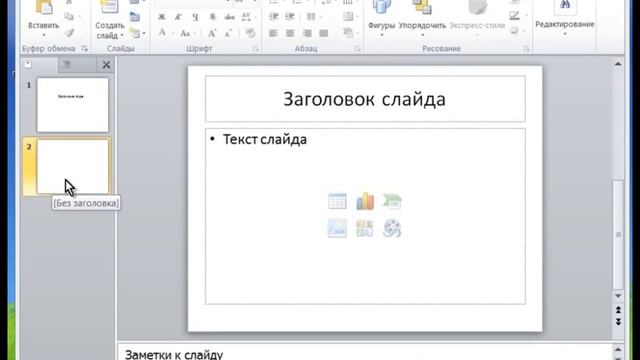Click the Decrease indent icon
This screenshot has height=360, width=640.
coord(273,17)
